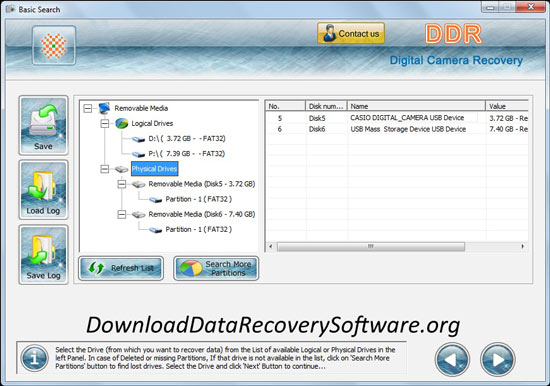Open the Contact us button
Screen dimensions: 550x386
pos(351,33)
